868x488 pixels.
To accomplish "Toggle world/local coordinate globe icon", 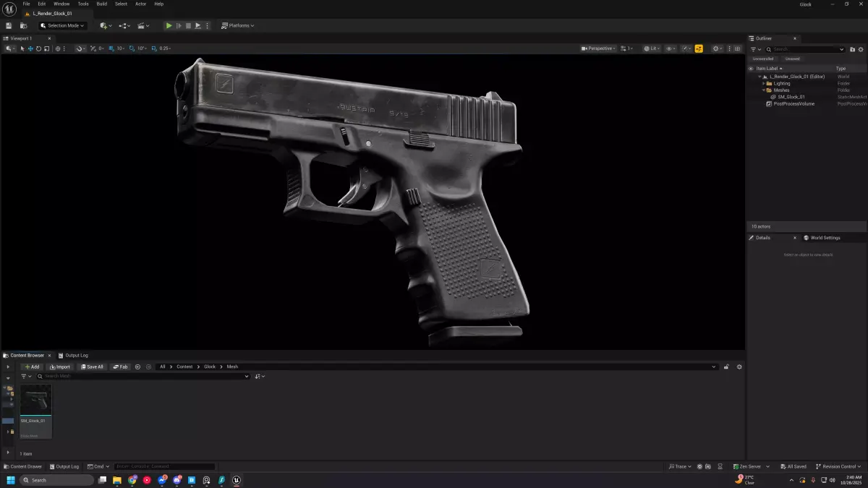I will 58,48.
